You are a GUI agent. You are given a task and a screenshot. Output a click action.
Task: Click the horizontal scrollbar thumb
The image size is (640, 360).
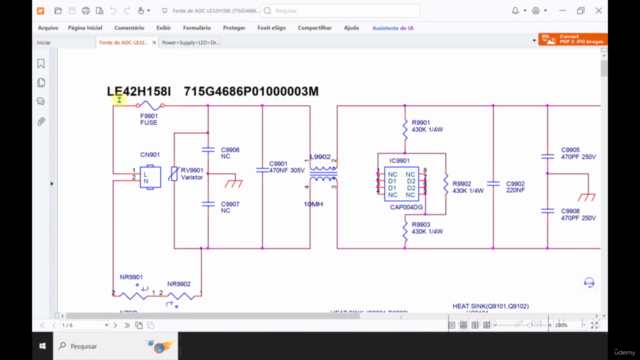click(213, 316)
